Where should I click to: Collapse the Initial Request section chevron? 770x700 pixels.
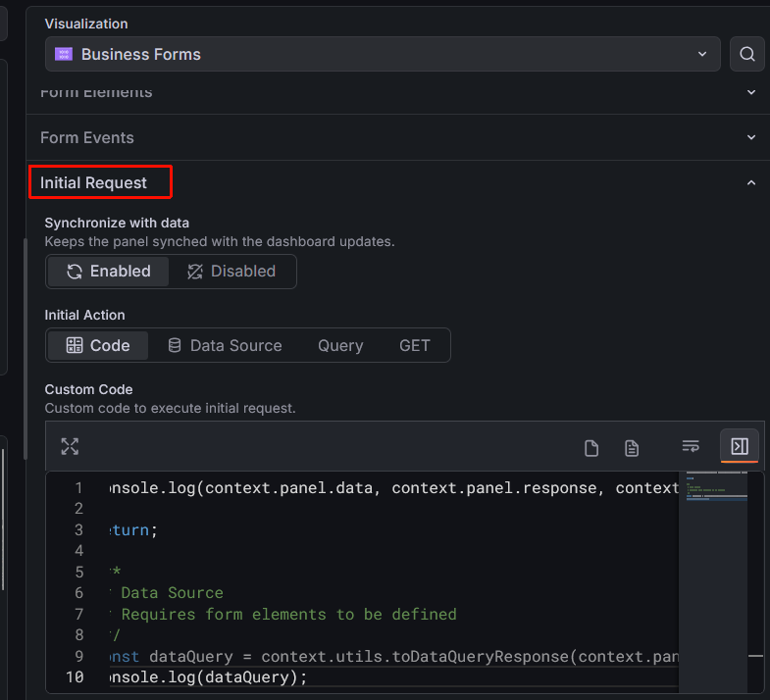point(751,183)
